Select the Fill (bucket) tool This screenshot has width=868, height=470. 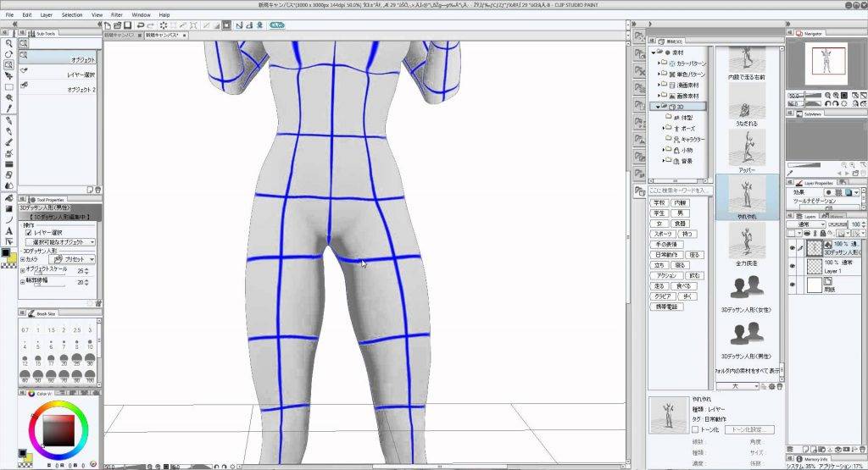pyautogui.click(x=8, y=197)
